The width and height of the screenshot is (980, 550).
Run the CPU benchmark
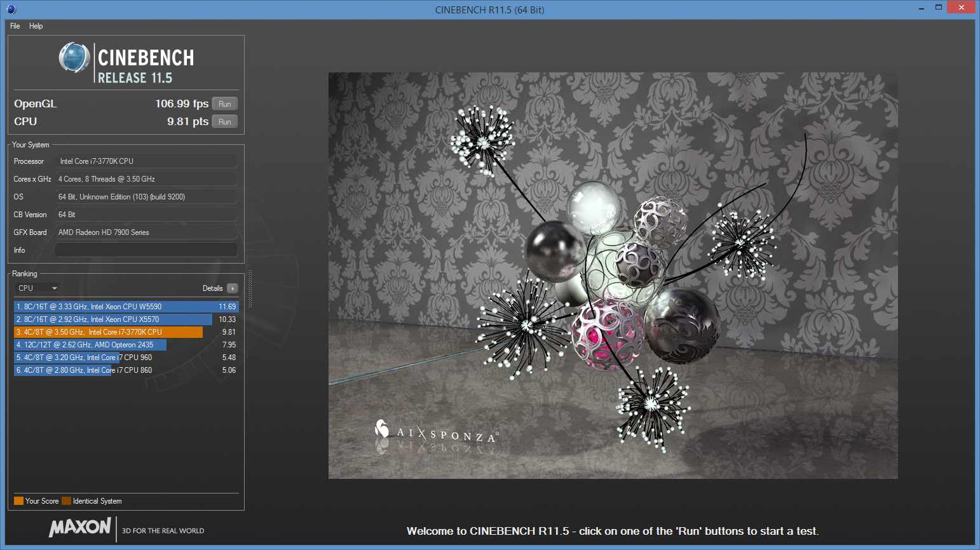[225, 122]
